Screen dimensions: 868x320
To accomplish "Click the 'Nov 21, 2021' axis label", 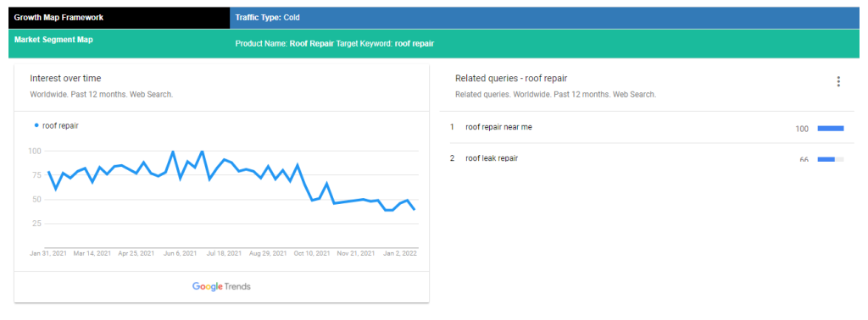I will click(356, 254).
